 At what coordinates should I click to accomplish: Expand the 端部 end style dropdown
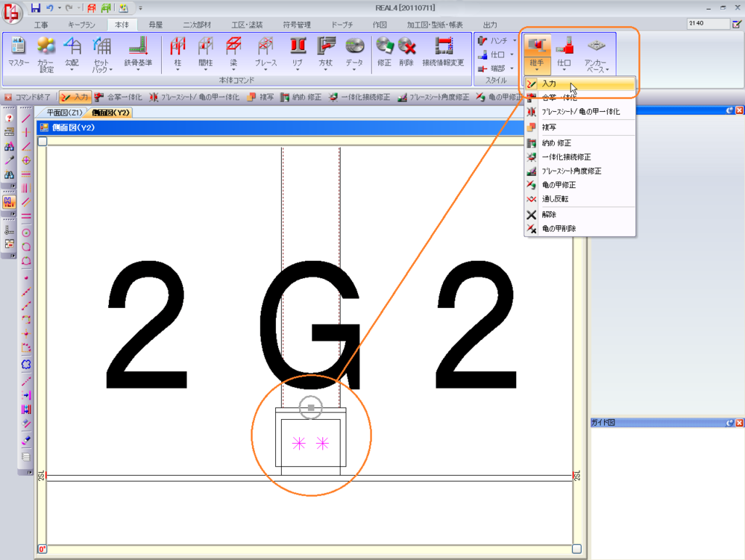tap(512, 69)
